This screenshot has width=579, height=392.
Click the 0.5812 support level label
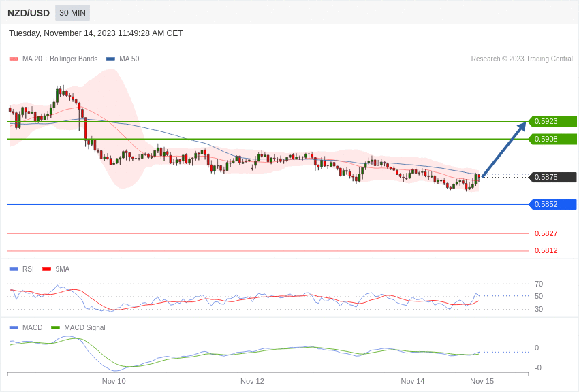point(546,250)
